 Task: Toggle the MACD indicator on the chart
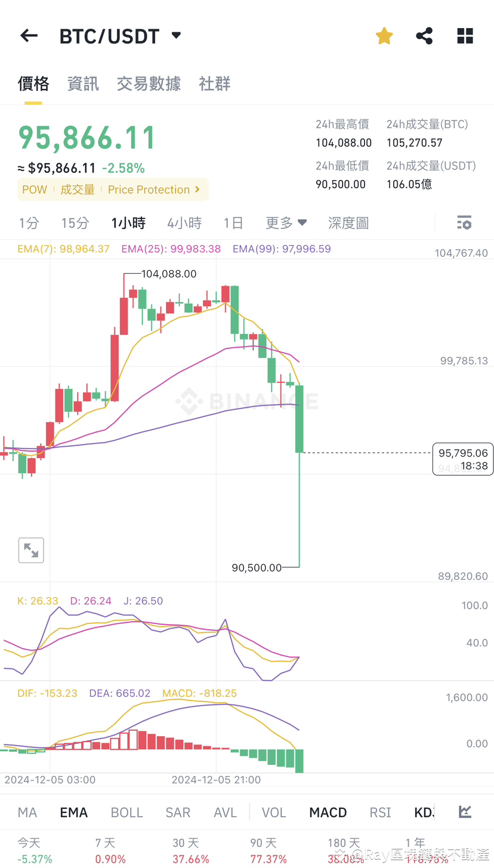click(x=328, y=812)
